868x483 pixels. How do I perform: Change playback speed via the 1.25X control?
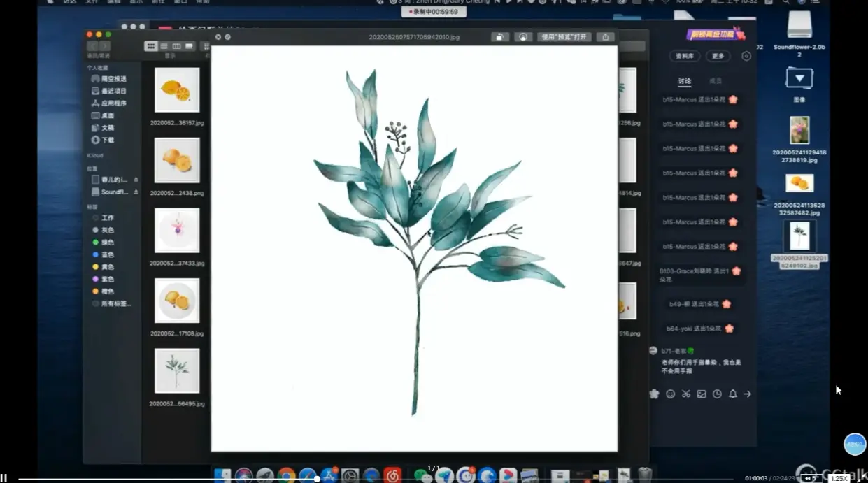[839, 478]
